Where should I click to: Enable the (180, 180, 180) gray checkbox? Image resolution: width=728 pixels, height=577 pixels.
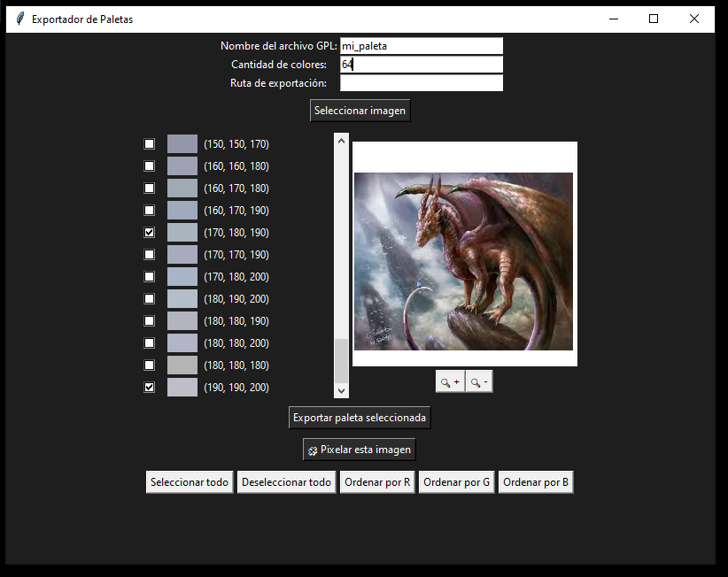point(149,365)
